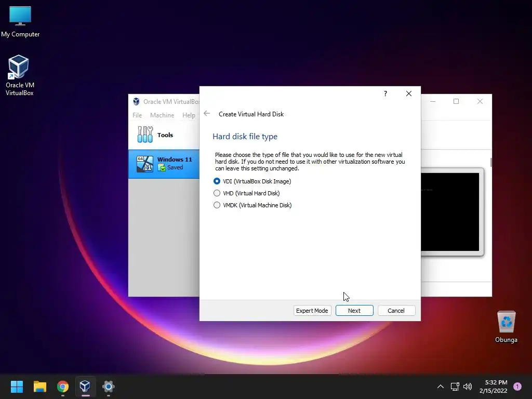Go back with the wizard arrow
Screen dimensions: 532x399
207,114
